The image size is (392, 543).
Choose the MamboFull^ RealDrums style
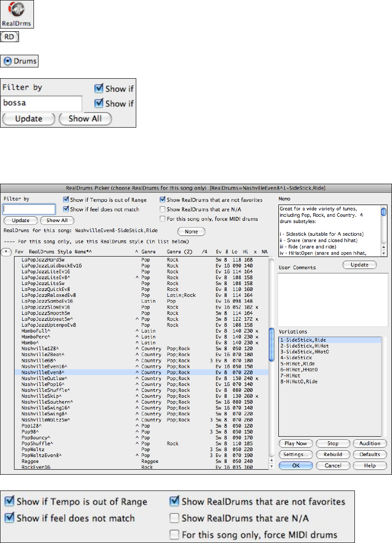[36, 331]
